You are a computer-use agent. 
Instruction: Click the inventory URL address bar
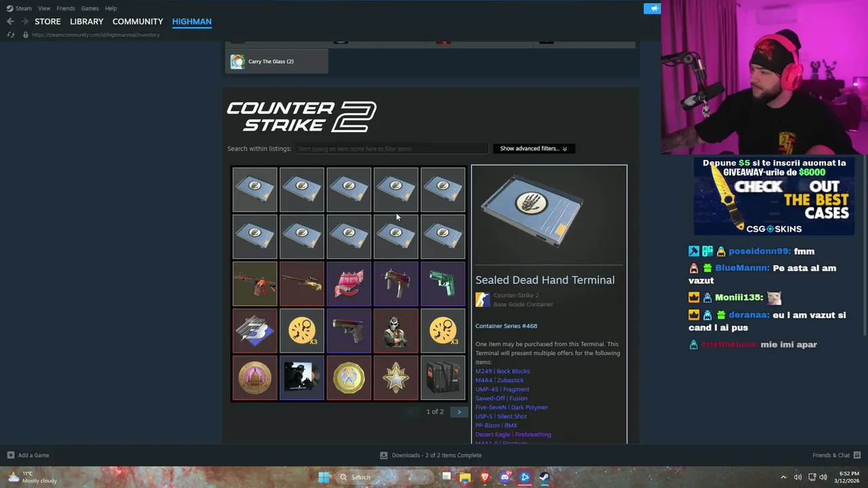pos(96,35)
